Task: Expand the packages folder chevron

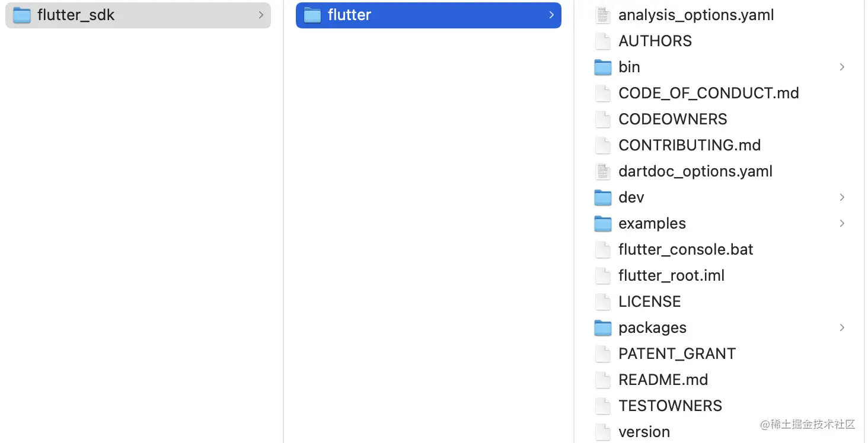Action: (842, 328)
